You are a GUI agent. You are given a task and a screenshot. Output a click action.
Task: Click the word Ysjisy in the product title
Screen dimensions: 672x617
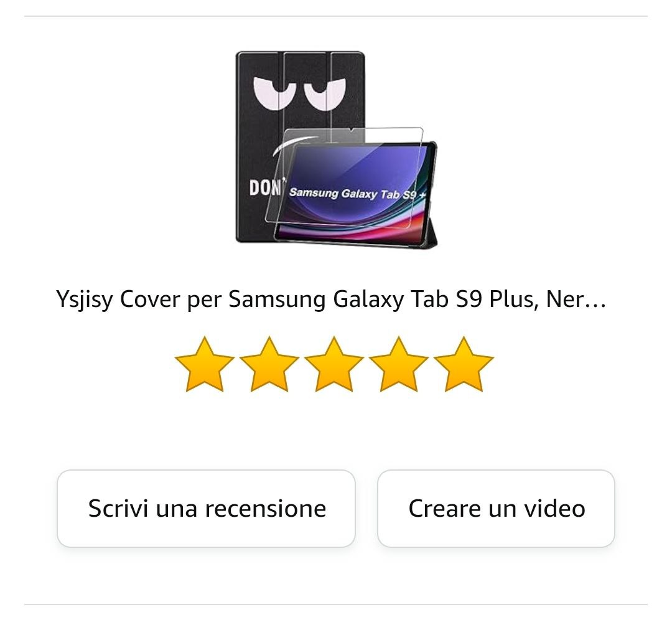(85, 299)
